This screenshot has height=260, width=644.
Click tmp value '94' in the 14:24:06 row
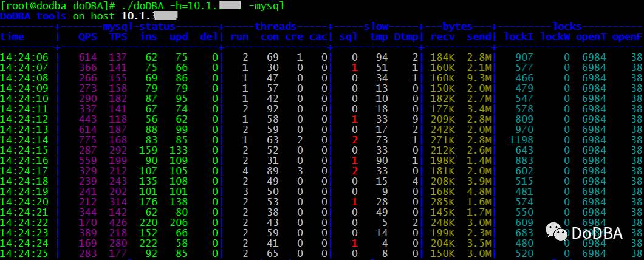(382, 58)
